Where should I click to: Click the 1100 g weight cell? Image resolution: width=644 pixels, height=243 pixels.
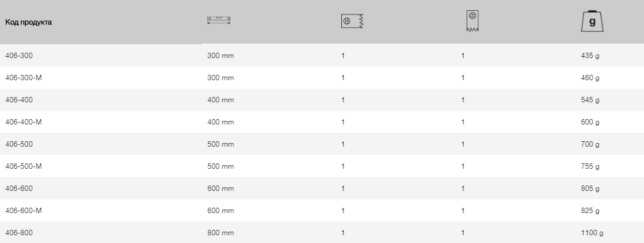(592, 233)
